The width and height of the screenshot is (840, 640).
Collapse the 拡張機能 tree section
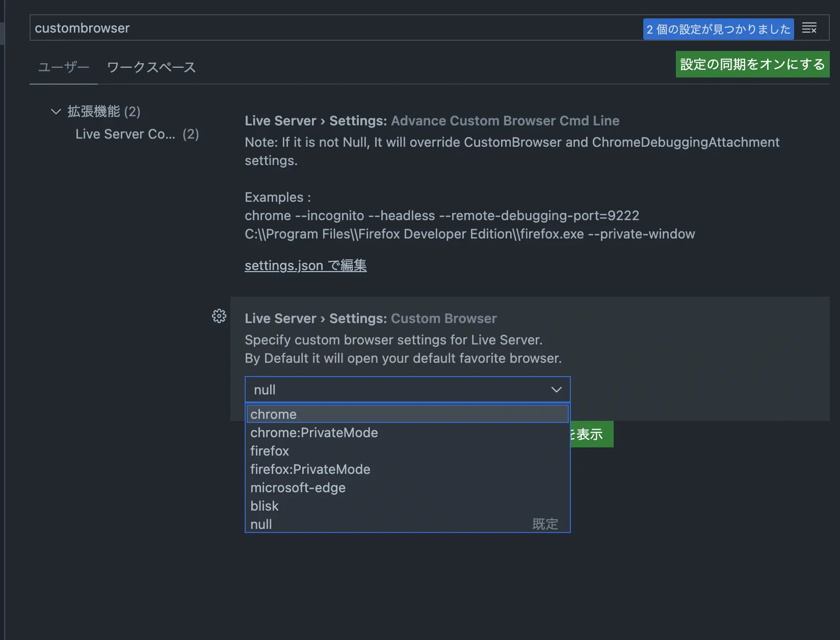coord(56,111)
